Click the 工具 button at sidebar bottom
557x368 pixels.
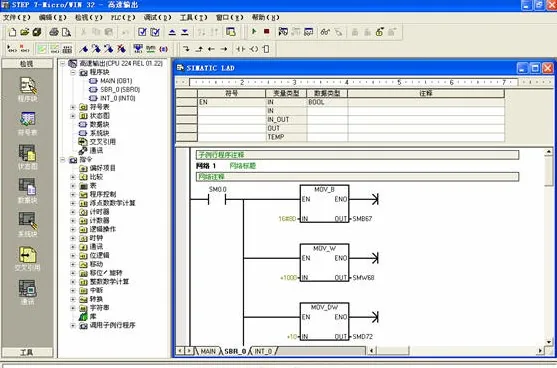pos(27,352)
